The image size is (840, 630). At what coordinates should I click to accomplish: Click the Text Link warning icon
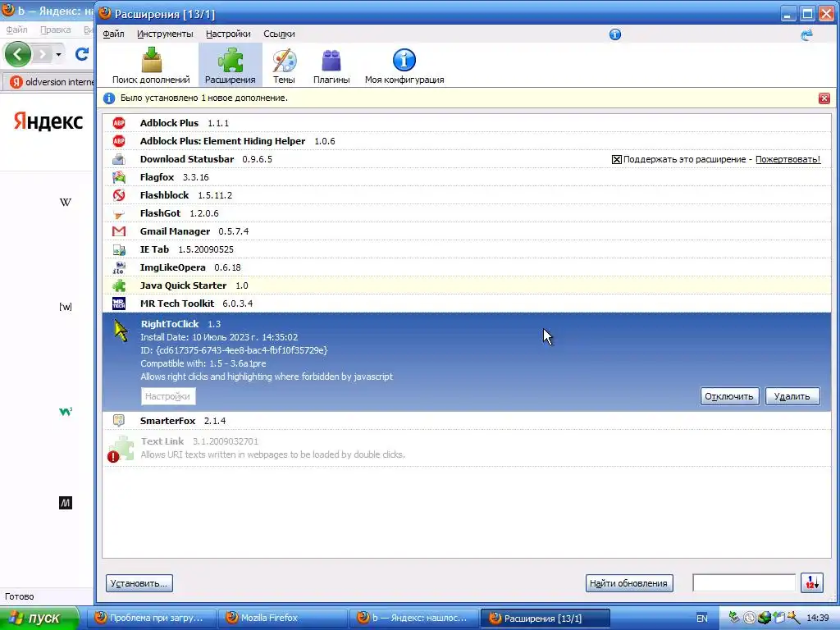[x=113, y=456]
